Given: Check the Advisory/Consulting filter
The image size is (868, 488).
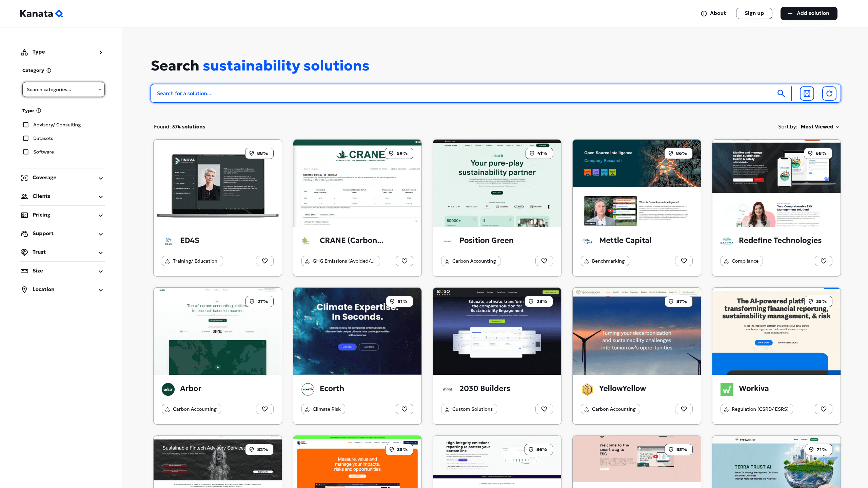Looking at the screenshot, I should pos(26,125).
